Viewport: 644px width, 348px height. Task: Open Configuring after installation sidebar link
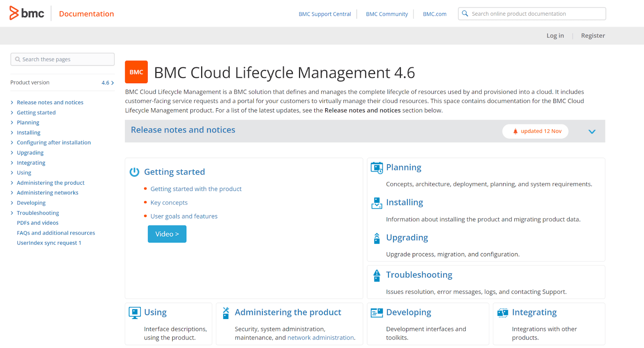pyautogui.click(x=54, y=142)
